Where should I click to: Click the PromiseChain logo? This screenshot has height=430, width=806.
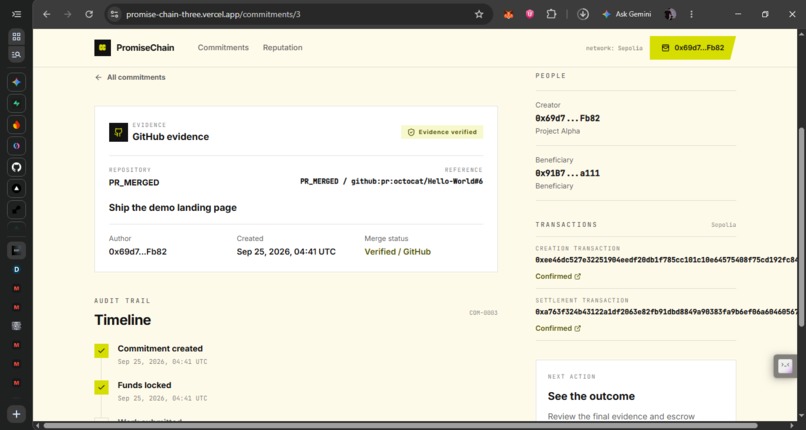coord(134,48)
